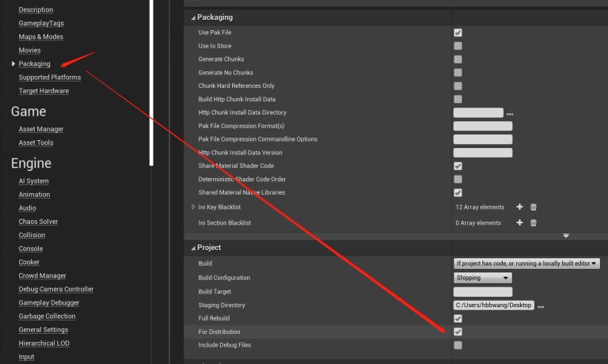Screen dimensions: 608x364
Task: Add element to Ini Section Blacklist array
Action: (x=520, y=223)
